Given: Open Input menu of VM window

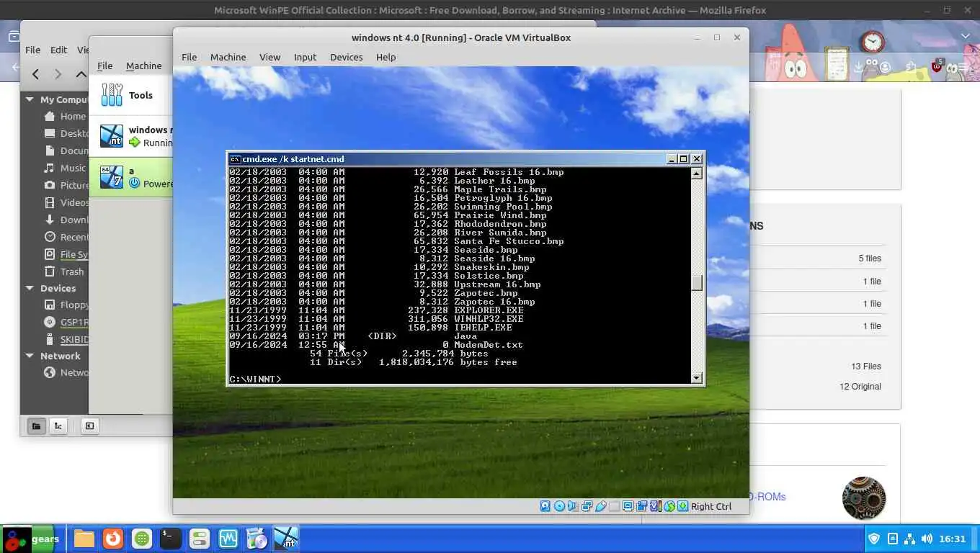Looking at the screenshot, I should [x=305, y=57].
